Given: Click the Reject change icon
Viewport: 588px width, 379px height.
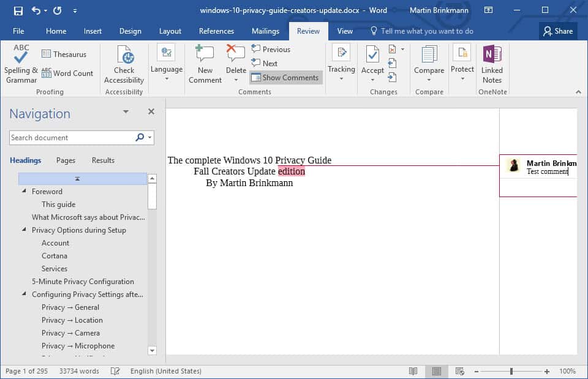Looking at the screenshot, I should point(392,50).
